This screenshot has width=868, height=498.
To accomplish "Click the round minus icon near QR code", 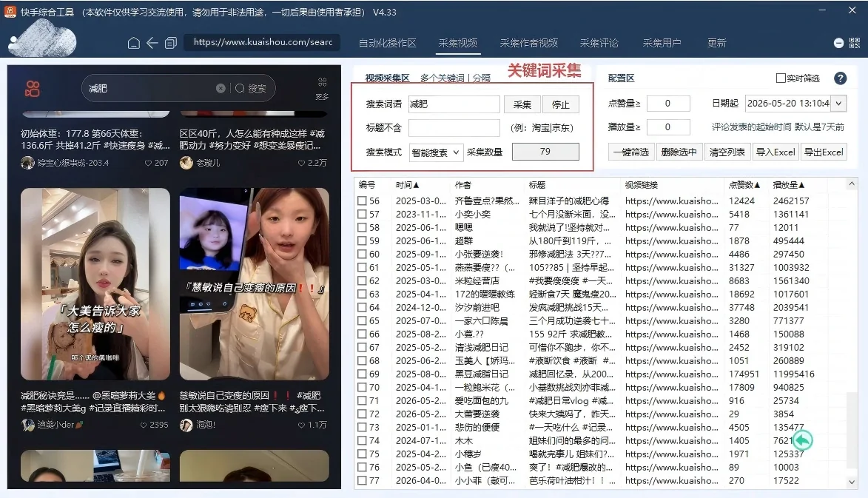I will pos(838,43).
